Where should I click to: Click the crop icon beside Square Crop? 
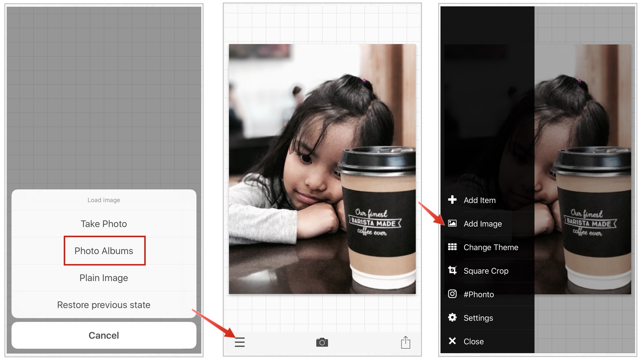(x=452, y=270)
